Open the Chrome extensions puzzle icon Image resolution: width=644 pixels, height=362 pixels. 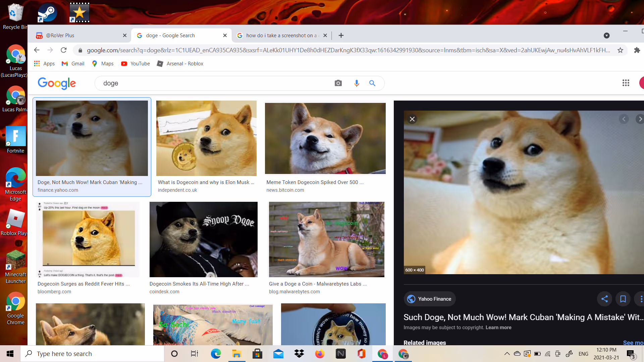point(637,50)
